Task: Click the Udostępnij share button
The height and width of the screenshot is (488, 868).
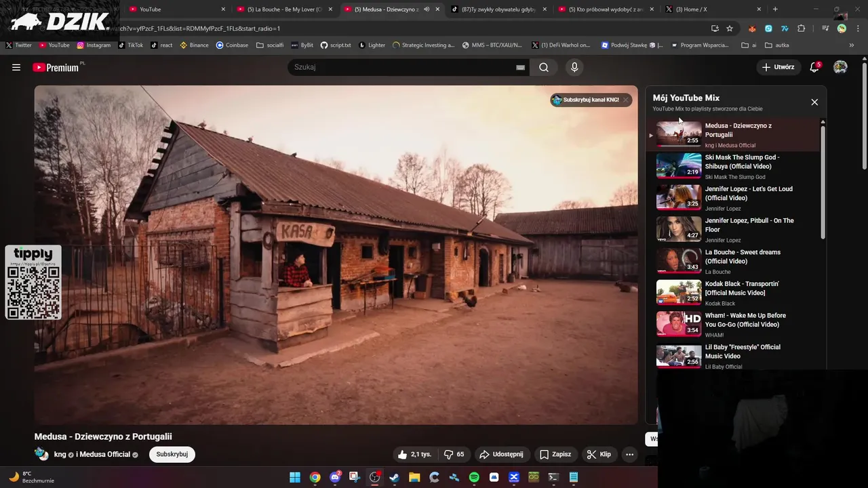Action: [x=501, y=454]
